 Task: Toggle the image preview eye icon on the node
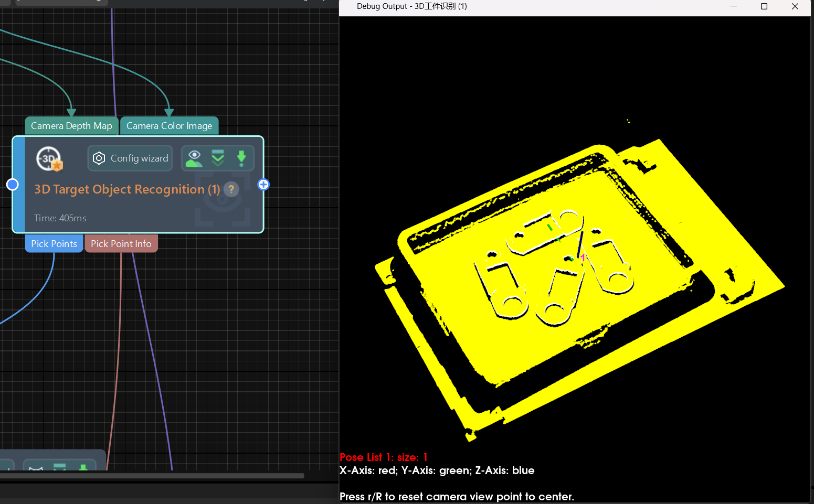194,158
